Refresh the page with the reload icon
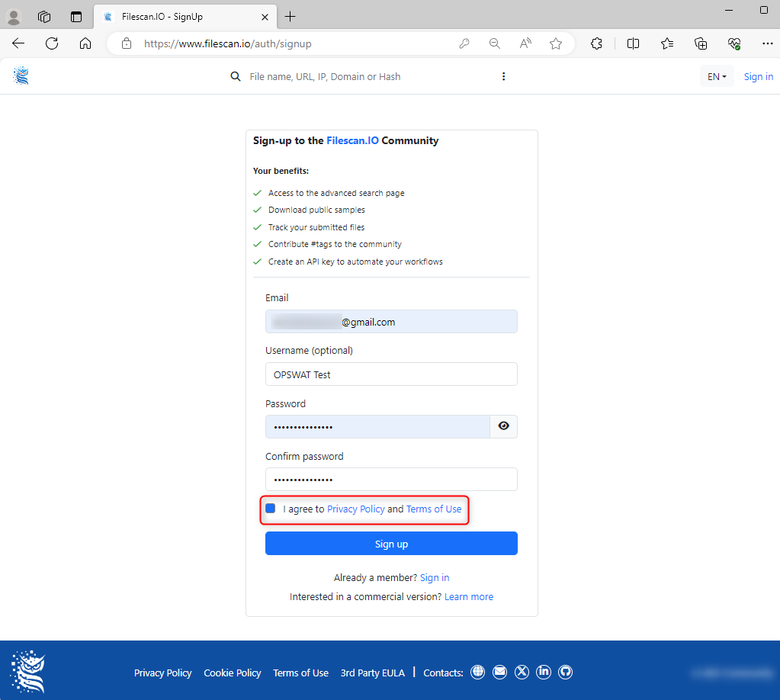This screenshot has height=700, width=780. 52,43
